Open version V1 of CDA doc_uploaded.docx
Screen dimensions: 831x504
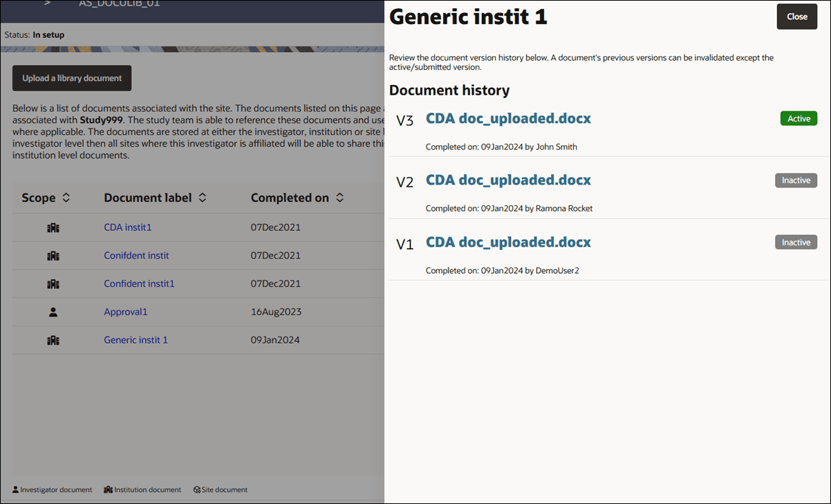(507, 242)
